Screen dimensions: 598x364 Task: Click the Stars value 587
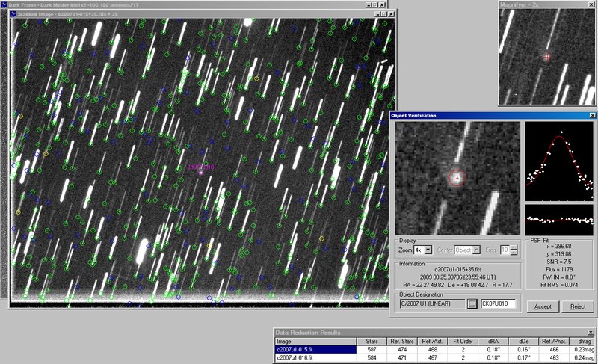(372, 350)
